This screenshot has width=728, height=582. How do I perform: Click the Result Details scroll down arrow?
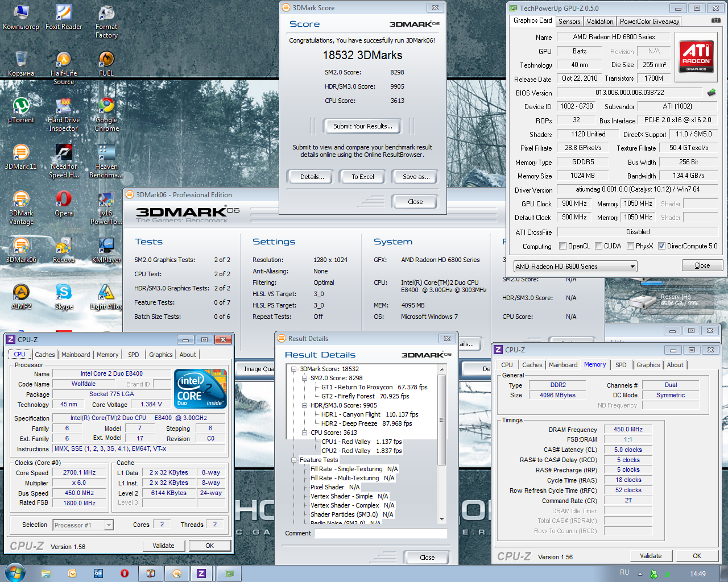point(442,519)
